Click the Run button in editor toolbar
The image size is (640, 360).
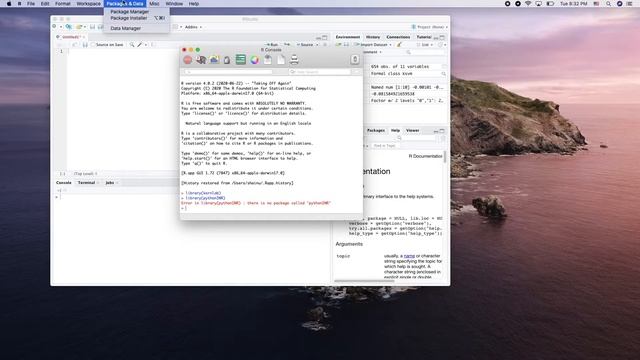coord(272,44)
